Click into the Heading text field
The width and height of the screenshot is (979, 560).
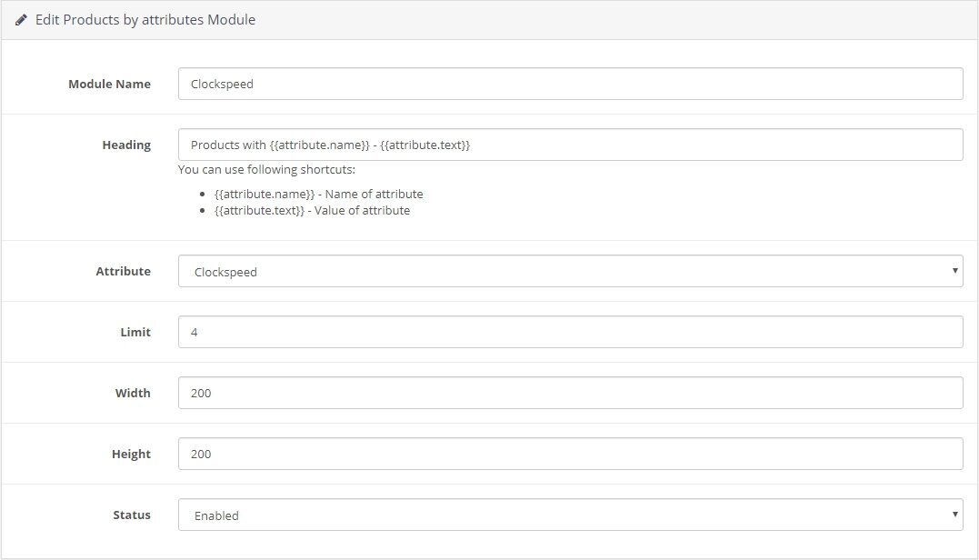click(x=570, y=145)
